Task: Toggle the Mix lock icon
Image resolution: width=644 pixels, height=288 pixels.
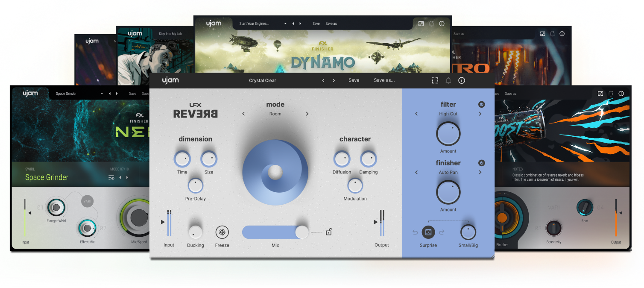Action: (329, 232)
